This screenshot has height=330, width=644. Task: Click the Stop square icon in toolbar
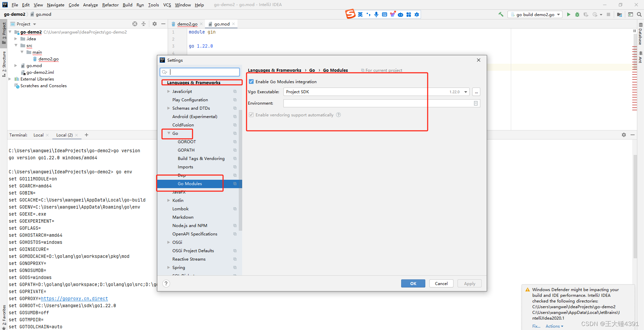pos(608,14)
